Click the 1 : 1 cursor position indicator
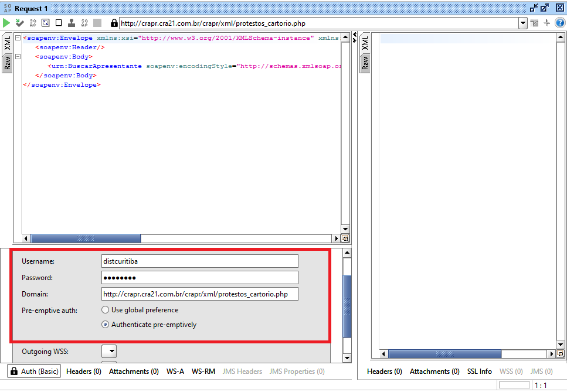This screenshot has width=567, height=392. [541, 386]
